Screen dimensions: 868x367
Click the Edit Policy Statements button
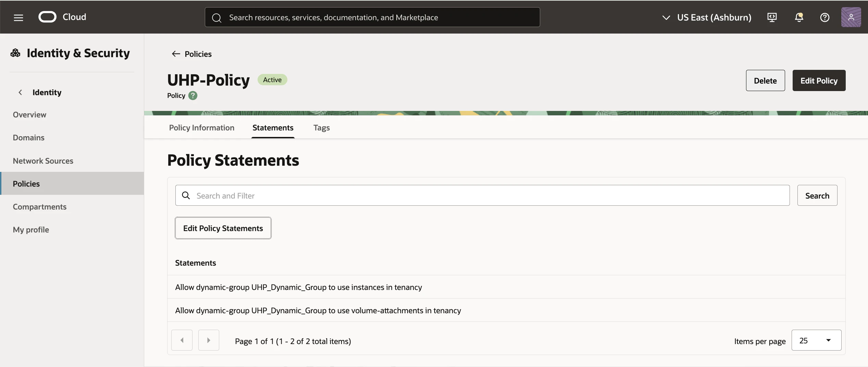[x=223, y=228]
